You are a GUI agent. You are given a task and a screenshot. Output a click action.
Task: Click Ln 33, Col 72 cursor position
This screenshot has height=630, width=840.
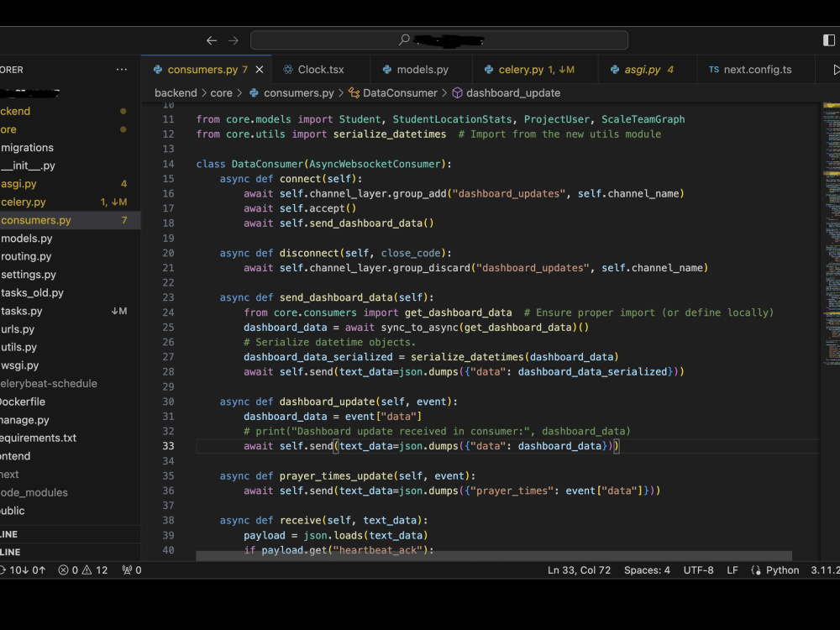pyautogui.click(x=579, y=570)
